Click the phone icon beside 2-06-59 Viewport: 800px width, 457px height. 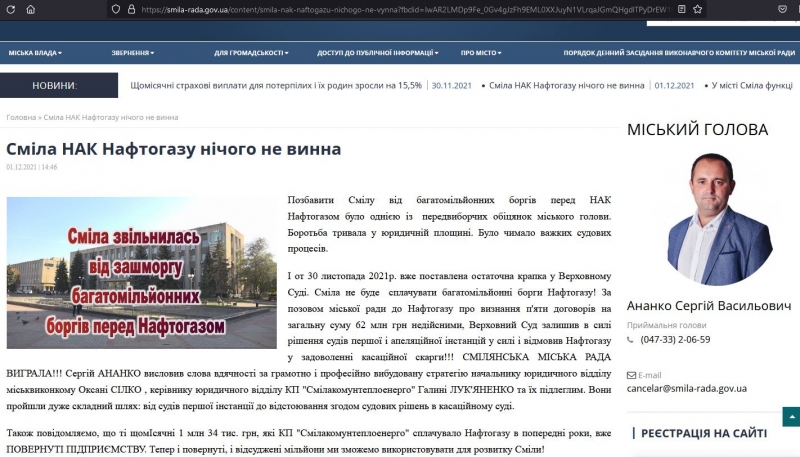pos(631,340)
